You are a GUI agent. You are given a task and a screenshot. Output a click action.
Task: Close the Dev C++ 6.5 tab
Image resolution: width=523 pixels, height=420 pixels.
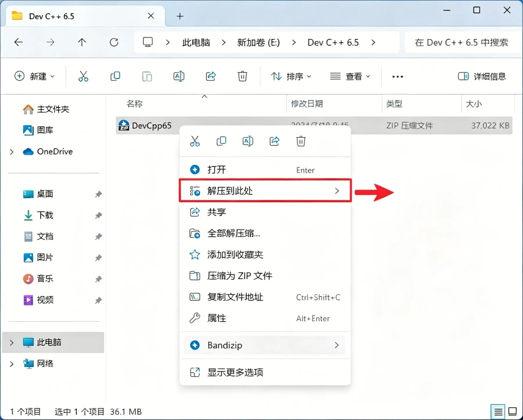[x=151, y=16]
